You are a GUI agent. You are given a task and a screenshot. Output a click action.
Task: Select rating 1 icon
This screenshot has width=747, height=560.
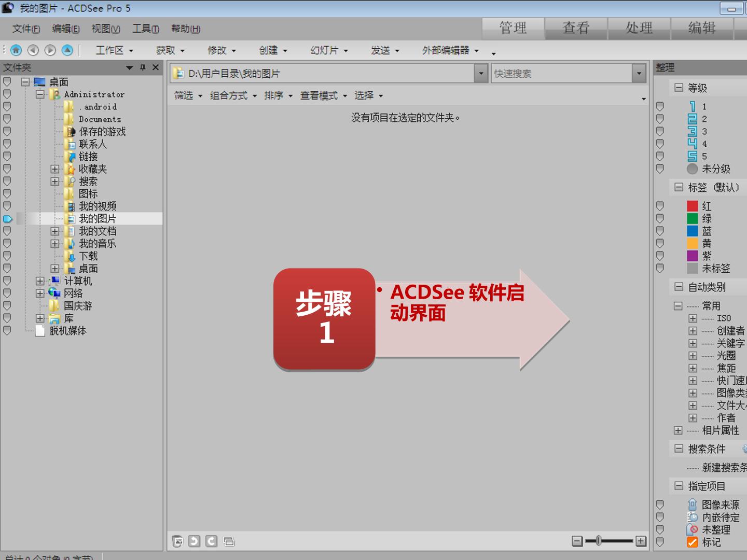coord(692,106)
